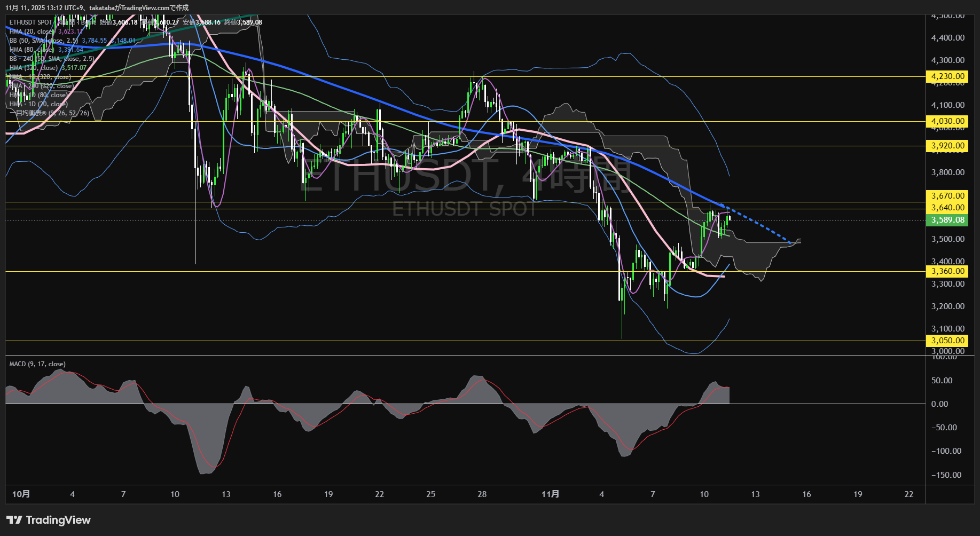Click the HMA (80, close) indicator label
Screen dimensions: 980x536
tap(32, 50)
